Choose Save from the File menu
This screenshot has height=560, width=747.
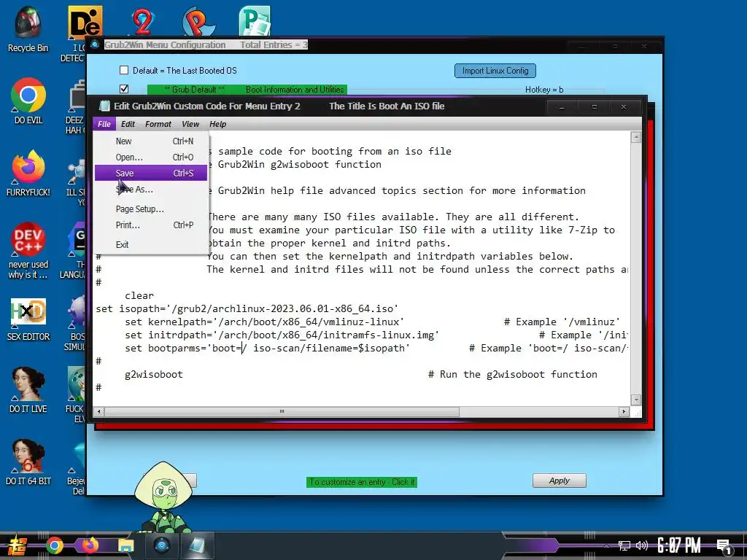[151, 173]
